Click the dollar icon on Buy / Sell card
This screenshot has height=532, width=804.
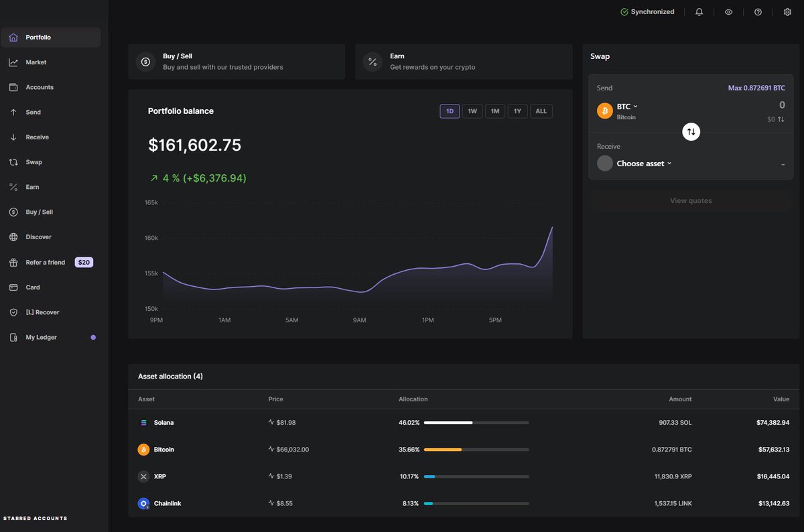(x=145, y=62)
